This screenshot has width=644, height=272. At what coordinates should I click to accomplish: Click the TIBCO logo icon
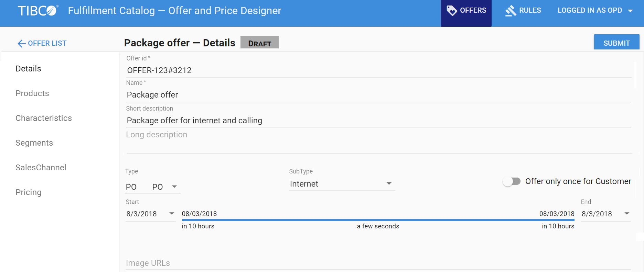click(38, 11)
